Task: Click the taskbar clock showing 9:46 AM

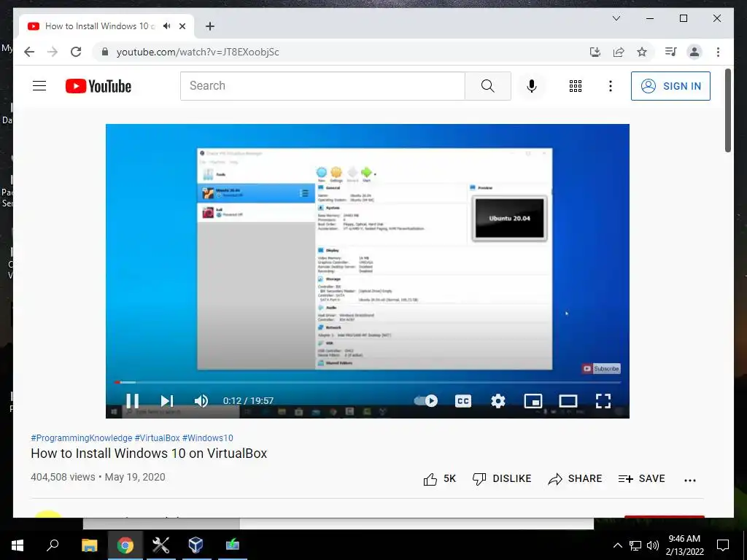Action: tap(684, 545)
